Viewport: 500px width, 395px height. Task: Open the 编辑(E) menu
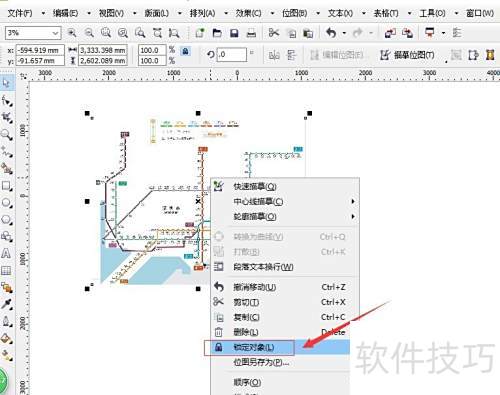pos(65,13)
